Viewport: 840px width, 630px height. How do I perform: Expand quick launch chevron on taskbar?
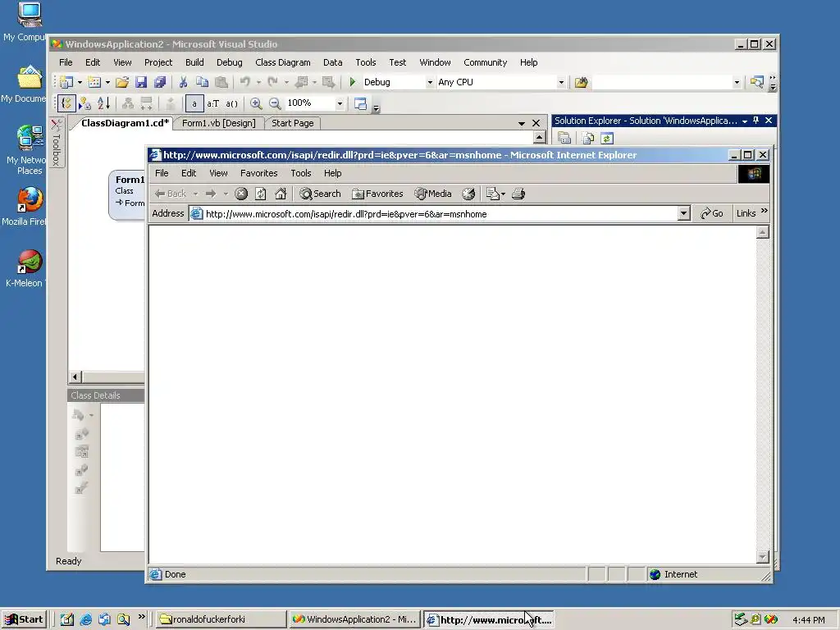click(141, 617)
